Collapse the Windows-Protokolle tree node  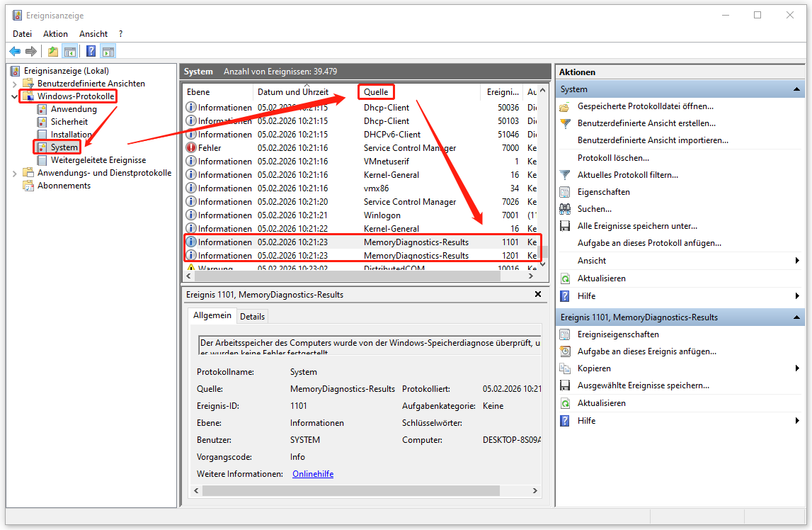coord(15,96)
